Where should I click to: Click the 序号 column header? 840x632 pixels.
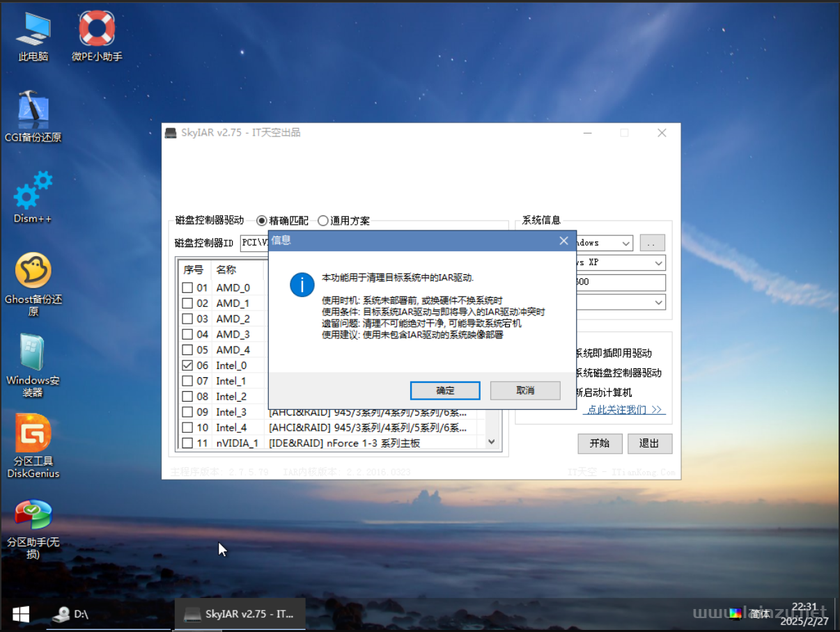[193, 269]
